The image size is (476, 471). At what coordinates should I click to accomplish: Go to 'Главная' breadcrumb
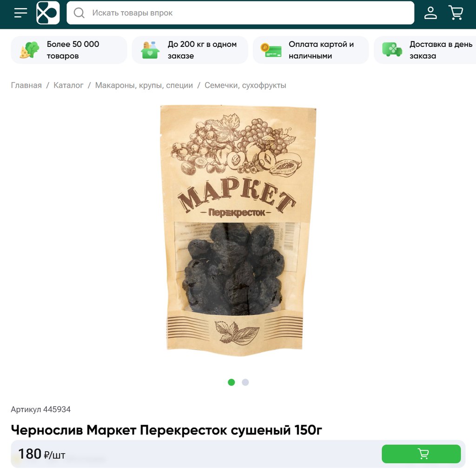click(26, 85)
